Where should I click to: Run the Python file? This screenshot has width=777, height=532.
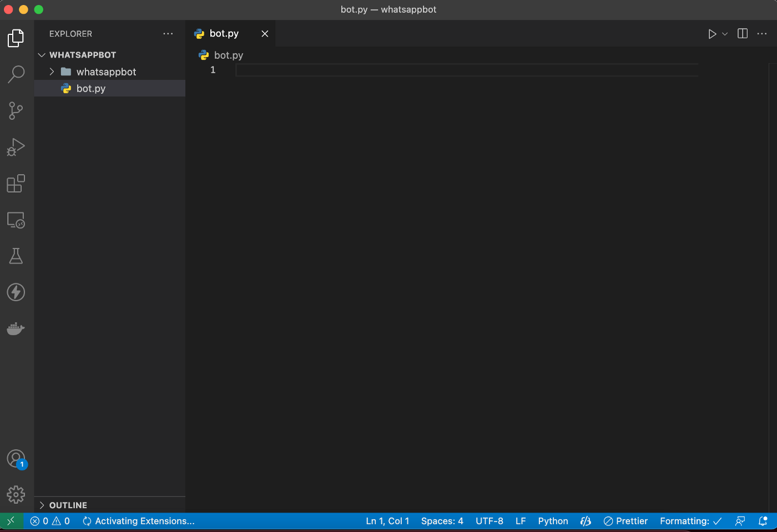[x=712, y=34]
